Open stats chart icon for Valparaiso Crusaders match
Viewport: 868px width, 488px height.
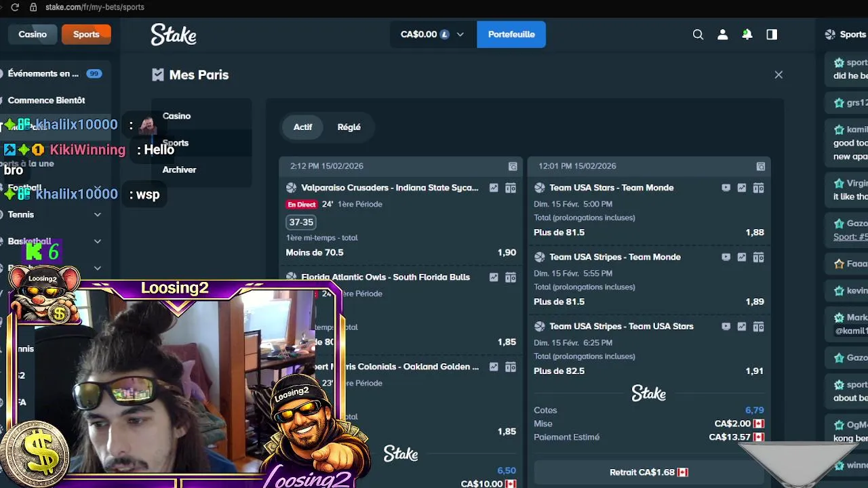click(x=494, y=188)
